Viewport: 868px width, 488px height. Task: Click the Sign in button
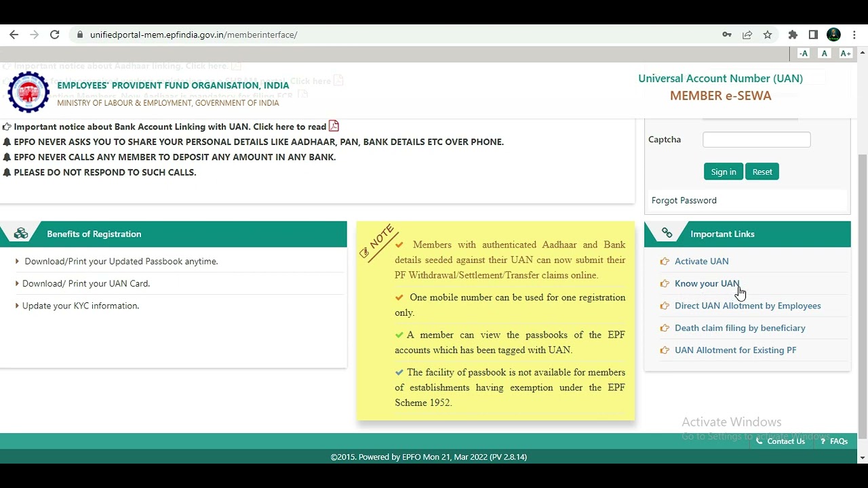pos(724,171)
